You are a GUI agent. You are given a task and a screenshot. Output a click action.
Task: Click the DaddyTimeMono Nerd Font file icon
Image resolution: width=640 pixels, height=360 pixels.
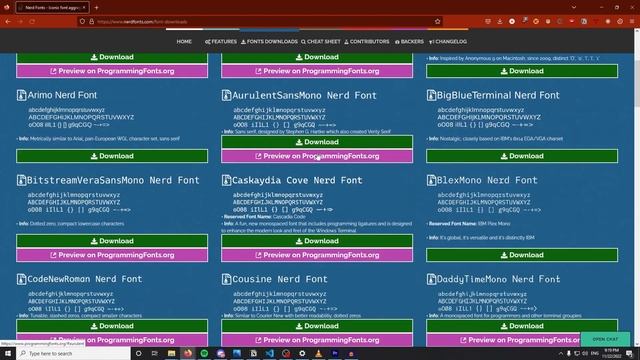tap(431, 279)
